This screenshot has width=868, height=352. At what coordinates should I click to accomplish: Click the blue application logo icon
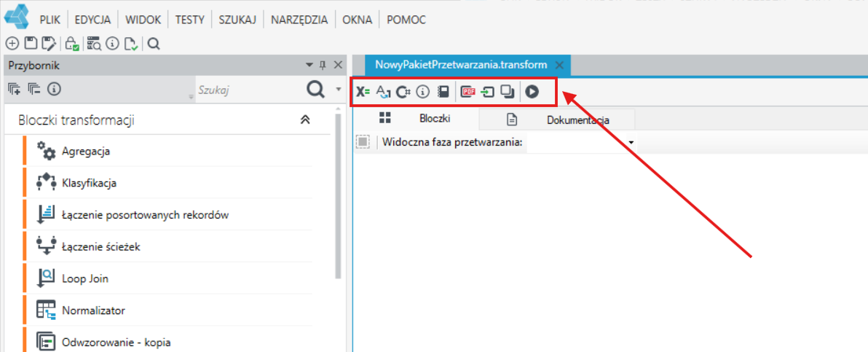[x=17, y=17]
